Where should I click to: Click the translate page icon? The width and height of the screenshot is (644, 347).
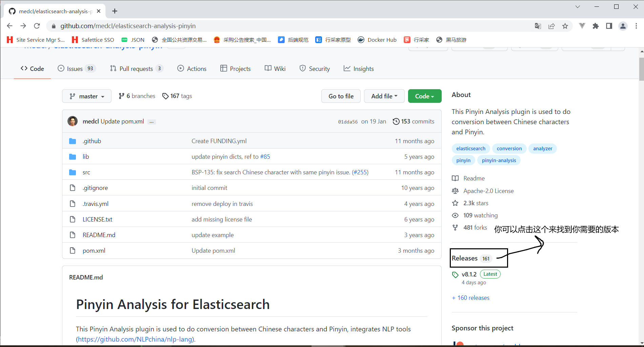(538, 26)
